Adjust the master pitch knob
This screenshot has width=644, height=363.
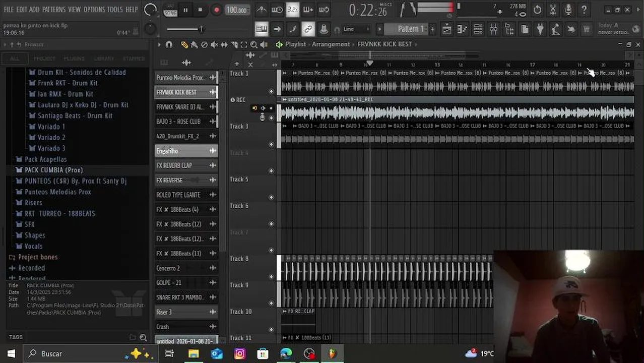point(150,29)
